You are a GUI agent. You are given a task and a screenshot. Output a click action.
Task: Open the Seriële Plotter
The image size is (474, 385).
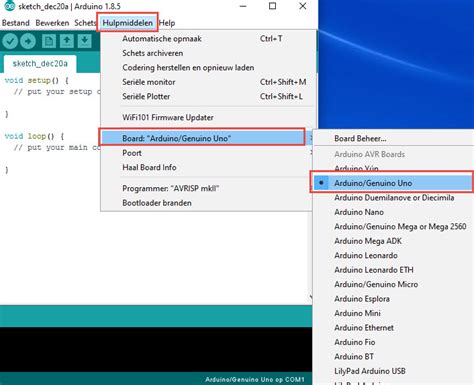coord(207,96)
